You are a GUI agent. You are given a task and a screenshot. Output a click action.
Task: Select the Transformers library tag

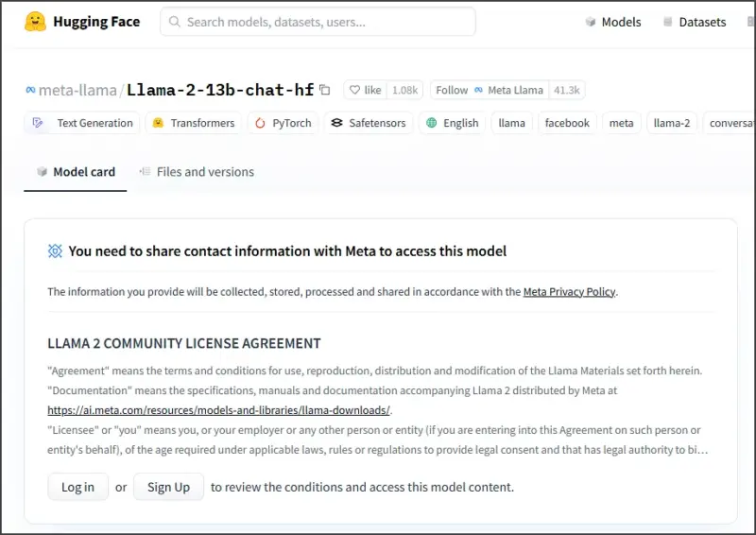point(193,123)
